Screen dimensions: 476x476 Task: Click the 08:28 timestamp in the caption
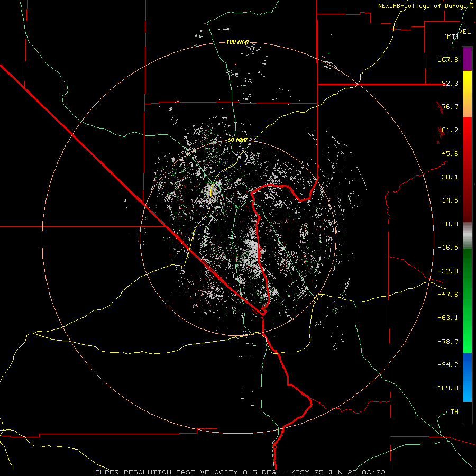pos(373,472)
